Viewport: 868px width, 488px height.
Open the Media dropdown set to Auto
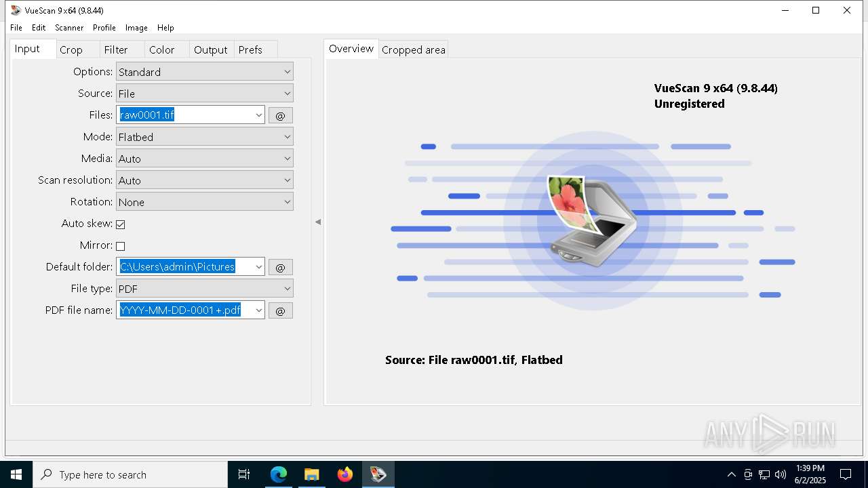pyautogui.click(x=204, y=159)
